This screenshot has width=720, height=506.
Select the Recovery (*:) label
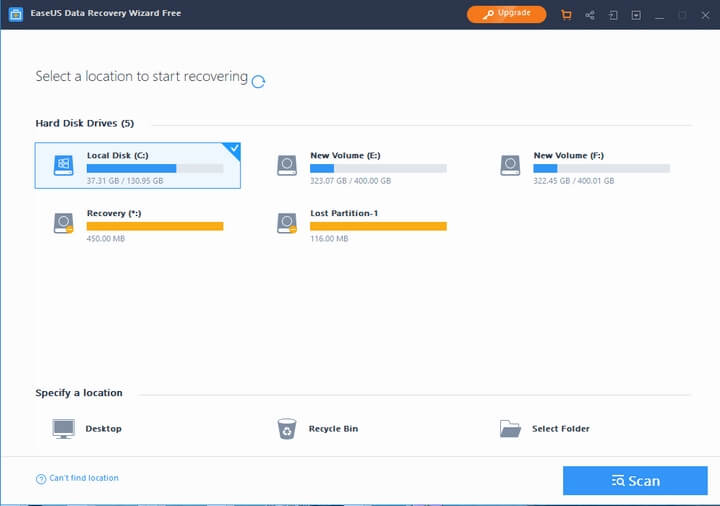114,214
